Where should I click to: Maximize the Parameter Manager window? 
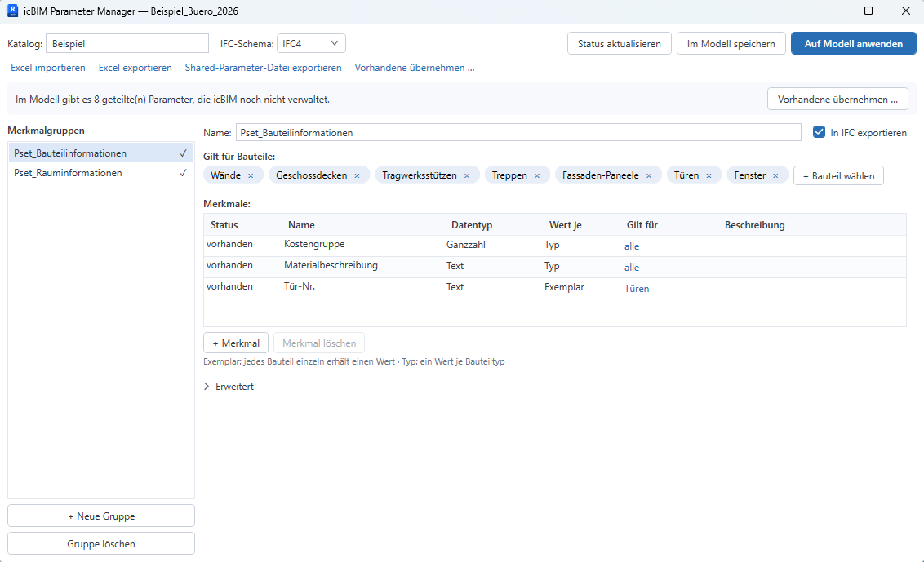pyautogui.click(x=868, y=11)
